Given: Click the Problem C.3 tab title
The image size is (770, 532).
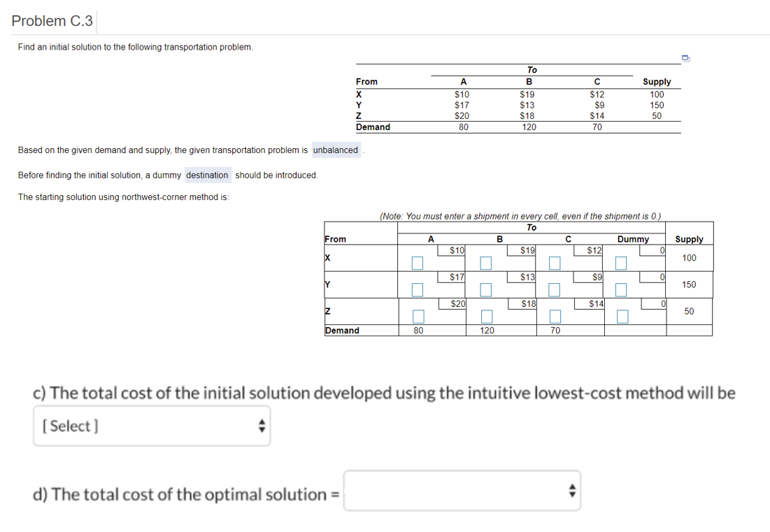Looking at the screenshot, I should click(x=52, y=20).
